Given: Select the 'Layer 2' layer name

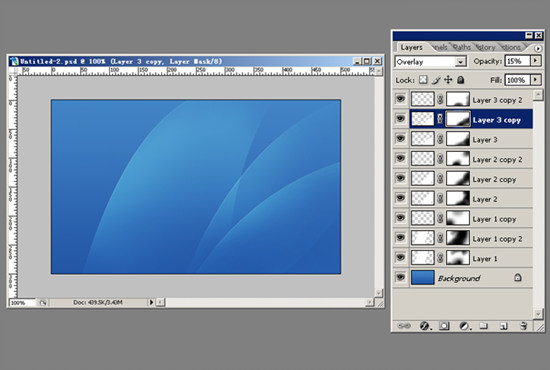Looking at the screenshot, I should [485, 199].
